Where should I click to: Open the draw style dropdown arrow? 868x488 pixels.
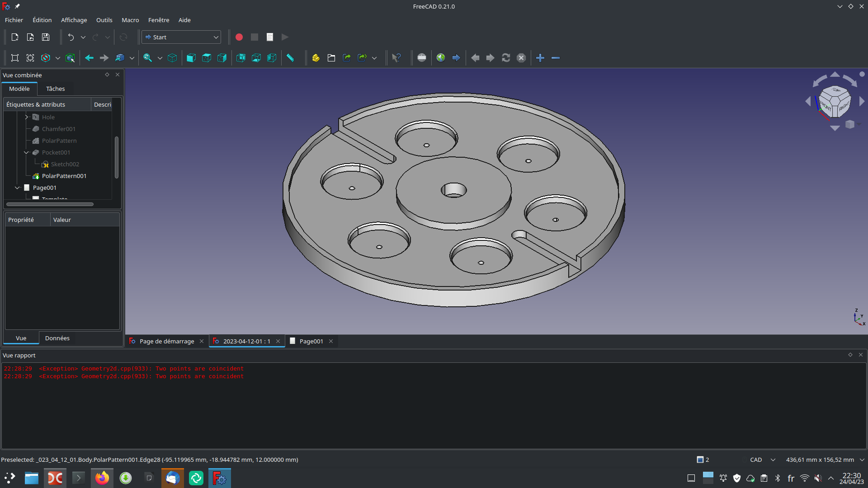[x=58, y=58]
